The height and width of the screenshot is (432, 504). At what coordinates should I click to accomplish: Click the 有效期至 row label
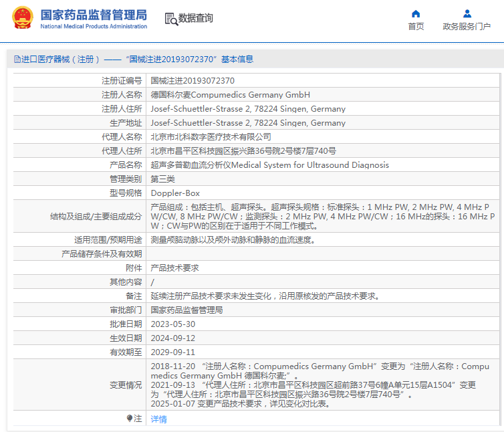click(x=126, y=352)
